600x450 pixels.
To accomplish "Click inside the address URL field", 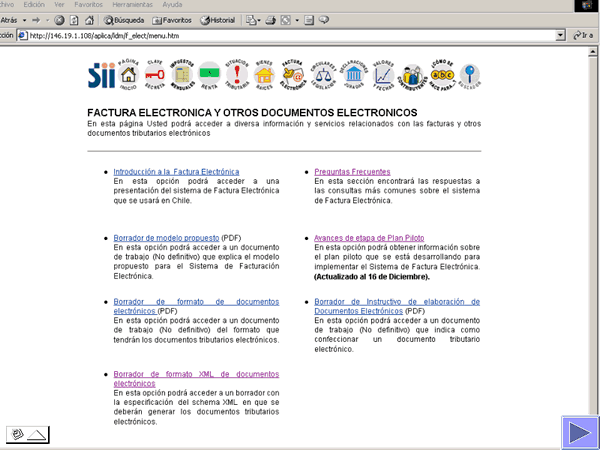I will [x=300, y=35].
